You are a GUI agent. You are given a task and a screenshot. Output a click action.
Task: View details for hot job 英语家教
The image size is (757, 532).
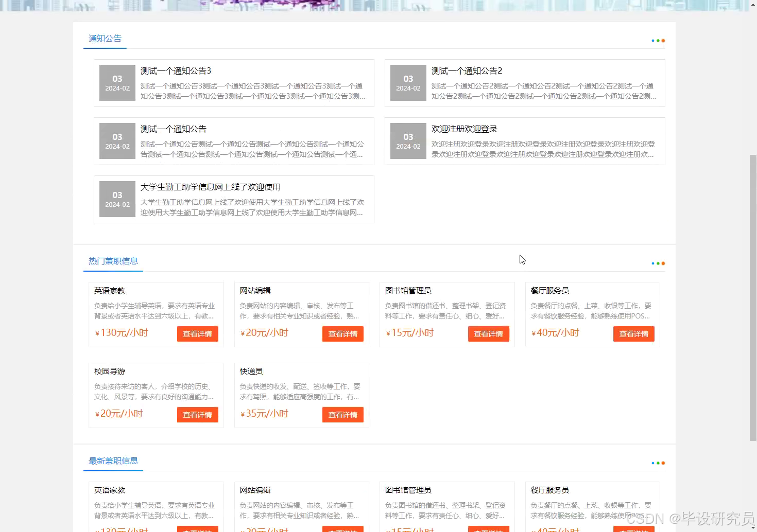(198, 334)
